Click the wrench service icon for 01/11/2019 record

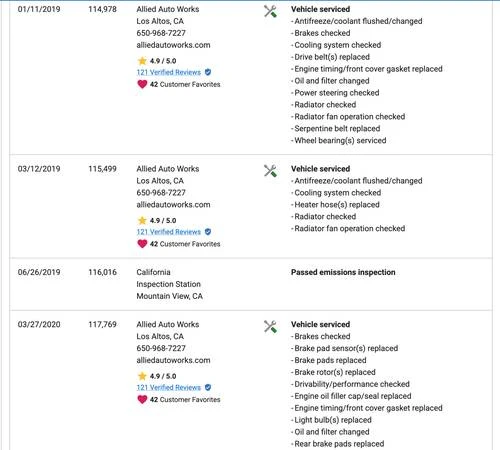[270, 11]
